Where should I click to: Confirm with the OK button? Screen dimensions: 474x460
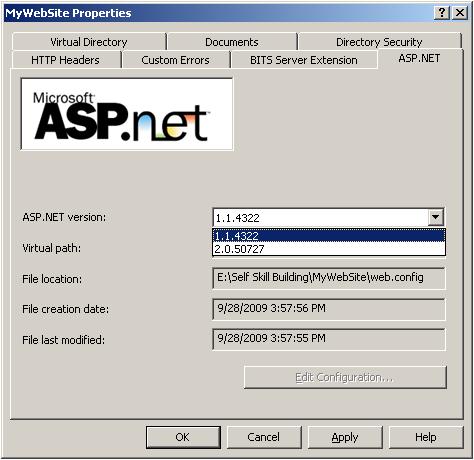point(183,437)
